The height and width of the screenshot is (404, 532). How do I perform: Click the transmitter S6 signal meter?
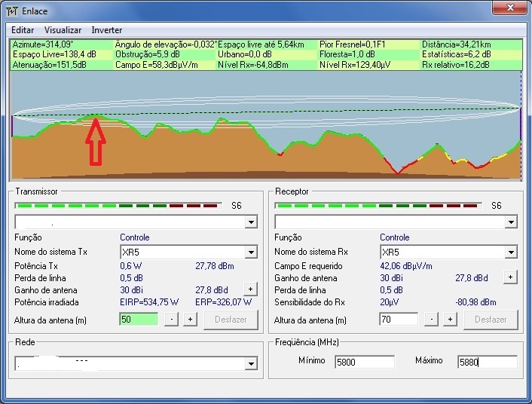point(118,206)
